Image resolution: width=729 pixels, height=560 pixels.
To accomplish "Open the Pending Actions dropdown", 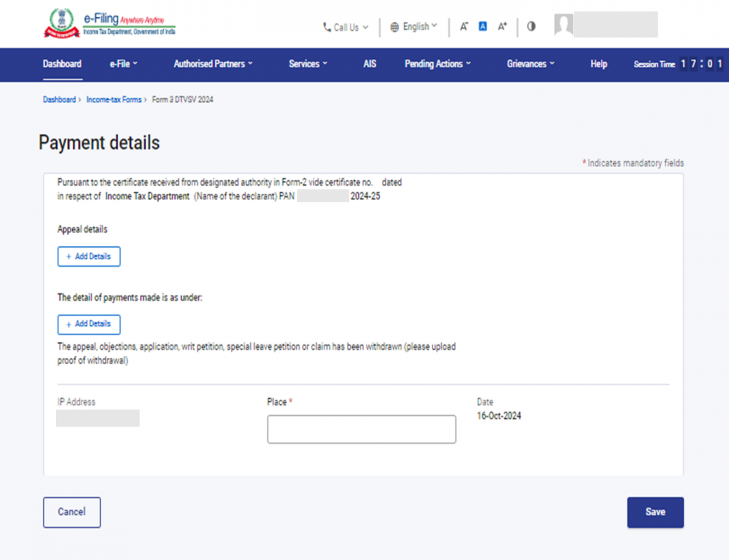I will click(x=437, y=64).
